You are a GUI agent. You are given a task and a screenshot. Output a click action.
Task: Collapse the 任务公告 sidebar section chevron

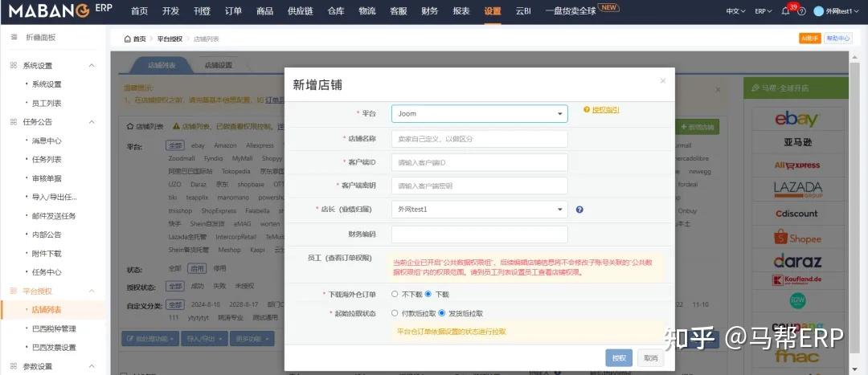click(x=92, y=122)
